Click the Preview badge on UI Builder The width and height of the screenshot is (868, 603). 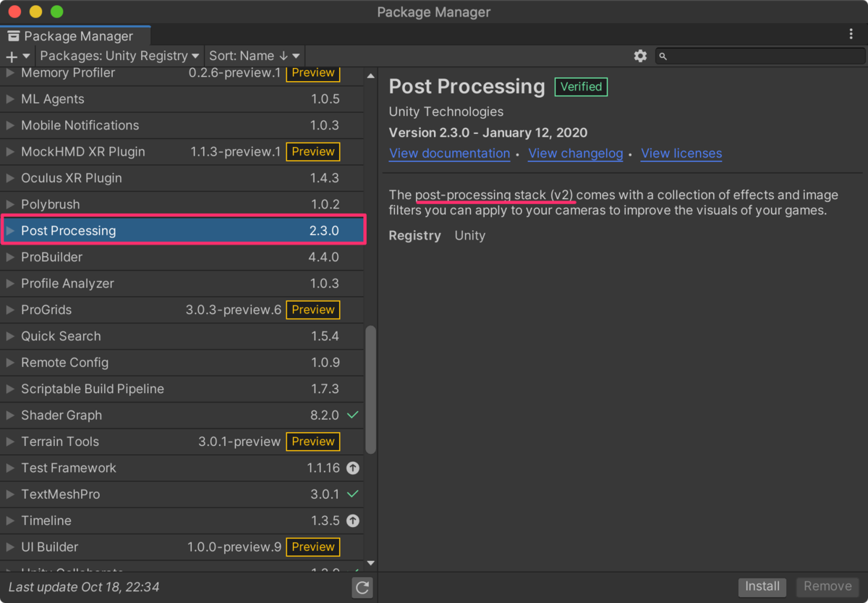[313, 547]
